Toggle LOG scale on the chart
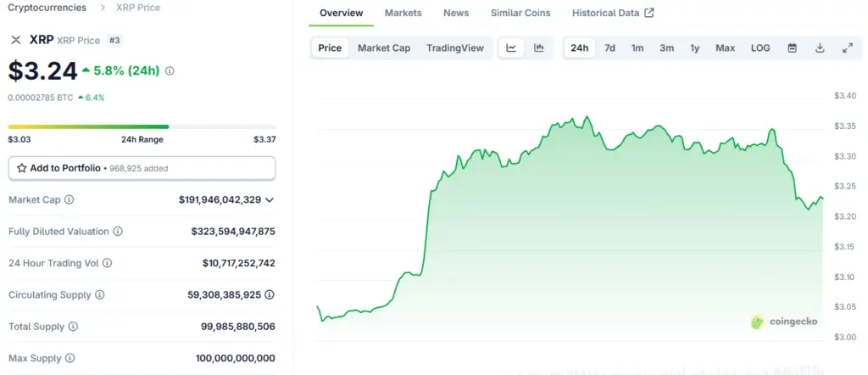Viewport: 868px width, 375px height. (x=760, y=48)
